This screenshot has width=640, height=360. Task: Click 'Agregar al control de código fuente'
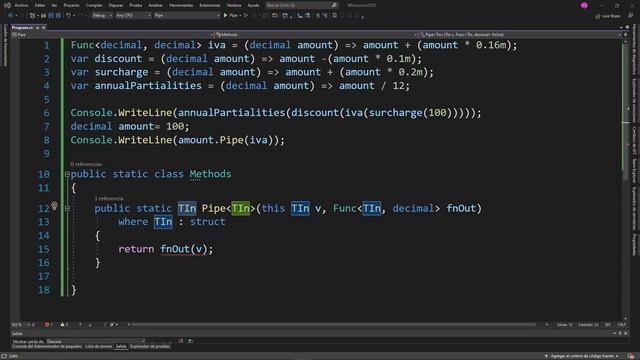click(x=582, y=356)
